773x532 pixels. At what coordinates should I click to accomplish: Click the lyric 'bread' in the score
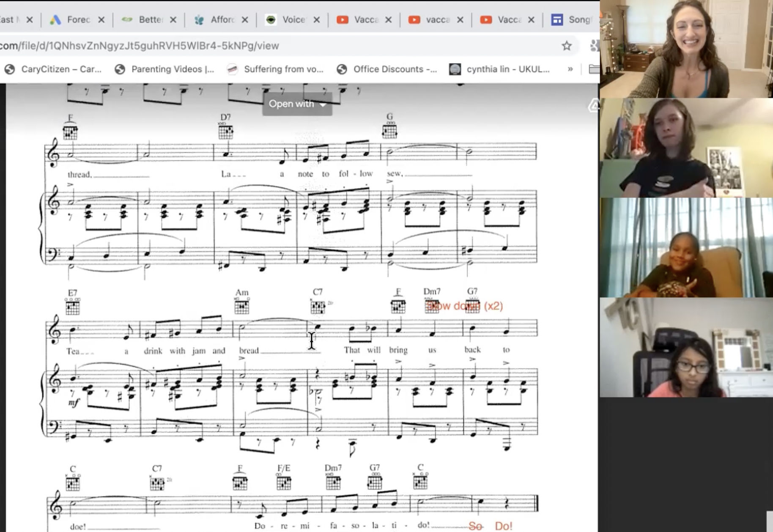249,351
